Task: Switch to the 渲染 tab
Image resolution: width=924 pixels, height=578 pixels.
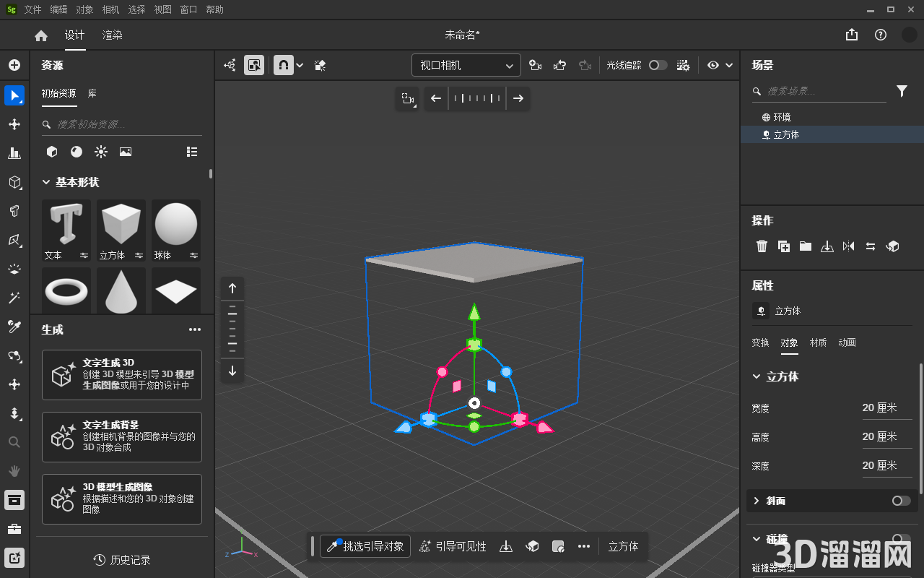Action: coord(112,34)
